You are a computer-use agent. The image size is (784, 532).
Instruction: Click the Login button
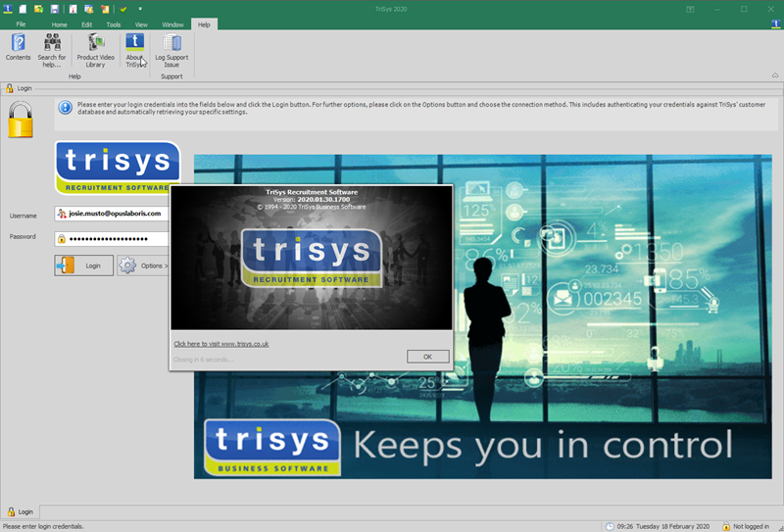pyautogui.click(x=84, y=266)
